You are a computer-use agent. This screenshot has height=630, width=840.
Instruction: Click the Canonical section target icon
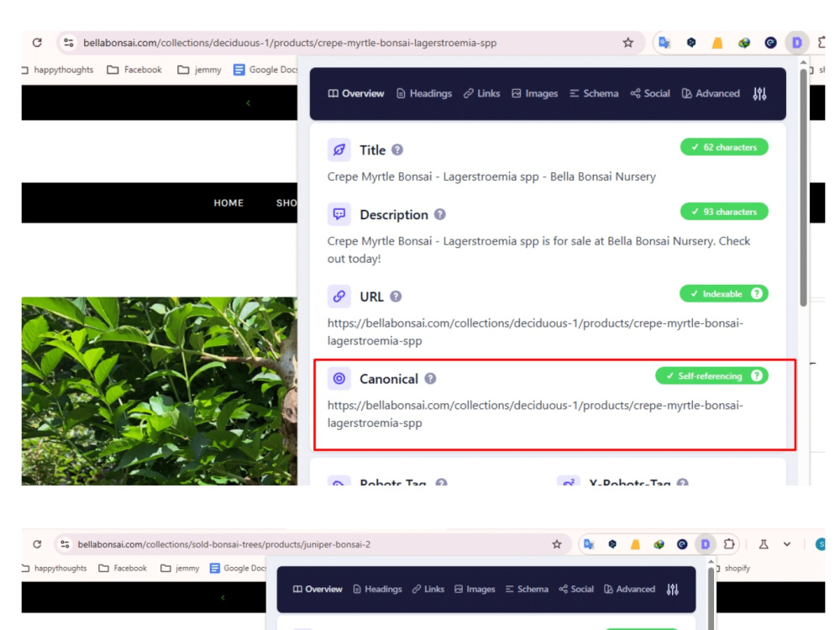[339, 379]
